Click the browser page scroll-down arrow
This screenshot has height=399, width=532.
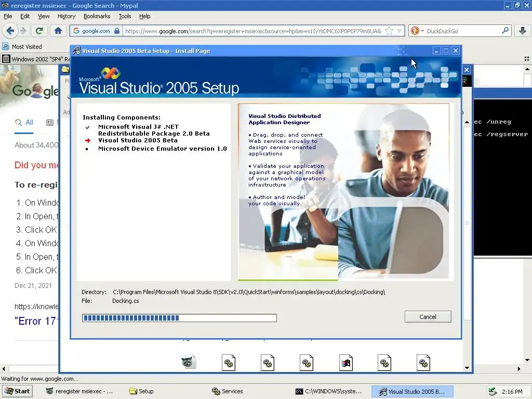click(x=527, y=360)
